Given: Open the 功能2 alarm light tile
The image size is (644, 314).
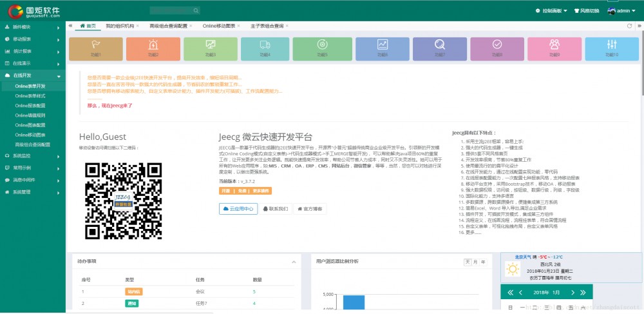Looking at the screenshot, I should [x=153, y=49].
